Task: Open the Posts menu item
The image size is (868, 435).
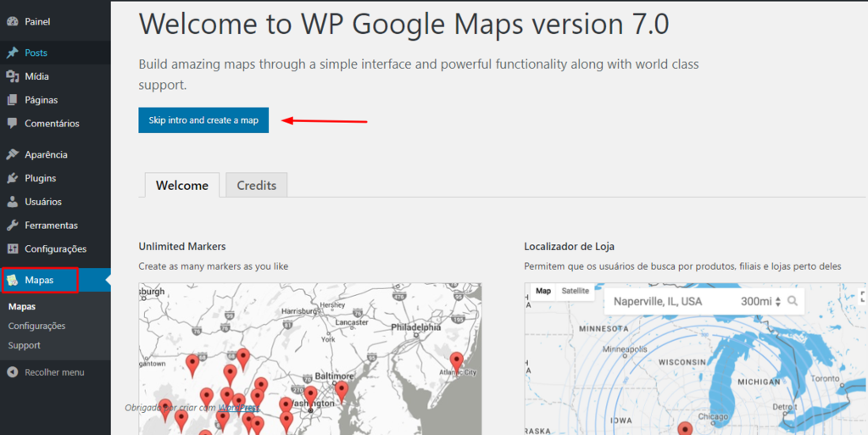Action: point(55,53)
